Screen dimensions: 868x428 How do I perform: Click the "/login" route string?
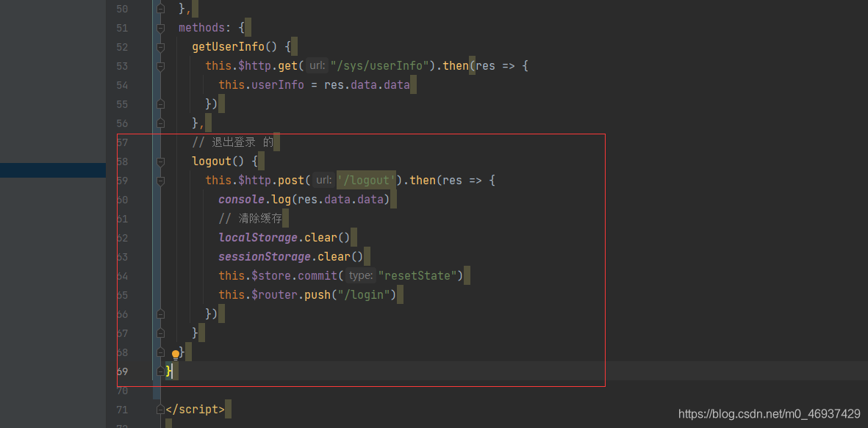[365, 294]
